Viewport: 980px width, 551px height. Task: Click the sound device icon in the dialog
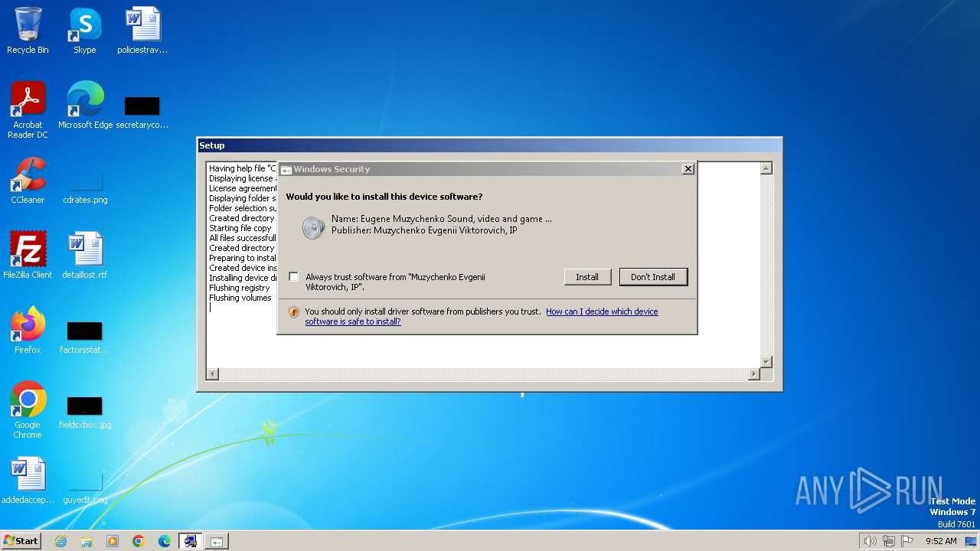(312, 227)
